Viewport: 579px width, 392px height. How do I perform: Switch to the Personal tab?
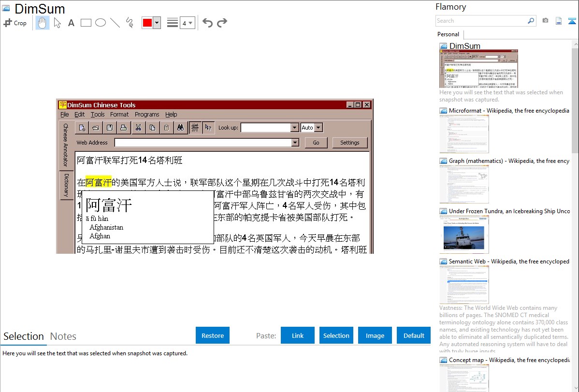[449, 34]
